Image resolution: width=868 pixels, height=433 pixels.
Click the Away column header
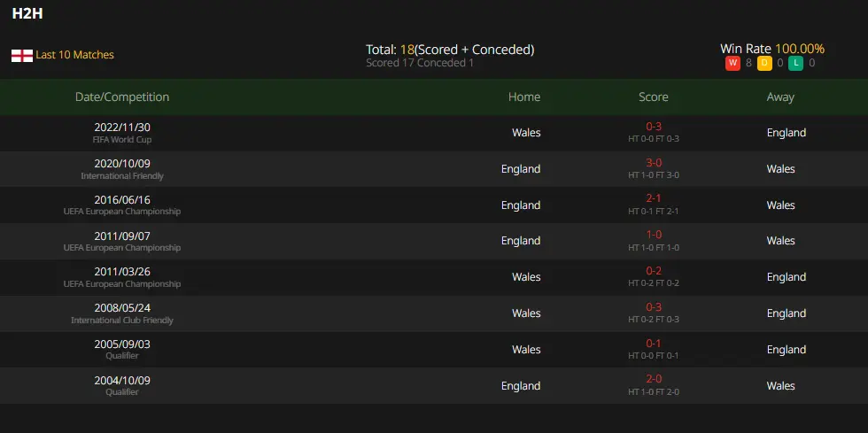[780, 97]
